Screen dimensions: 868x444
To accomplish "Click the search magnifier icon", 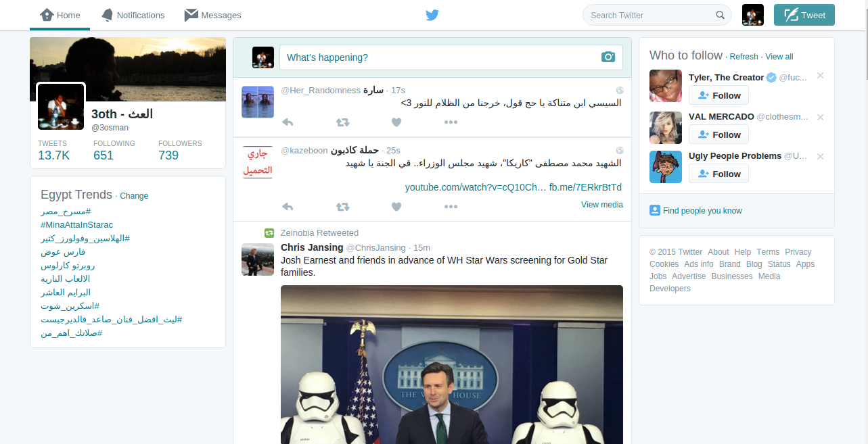I will tap(720, 16).
